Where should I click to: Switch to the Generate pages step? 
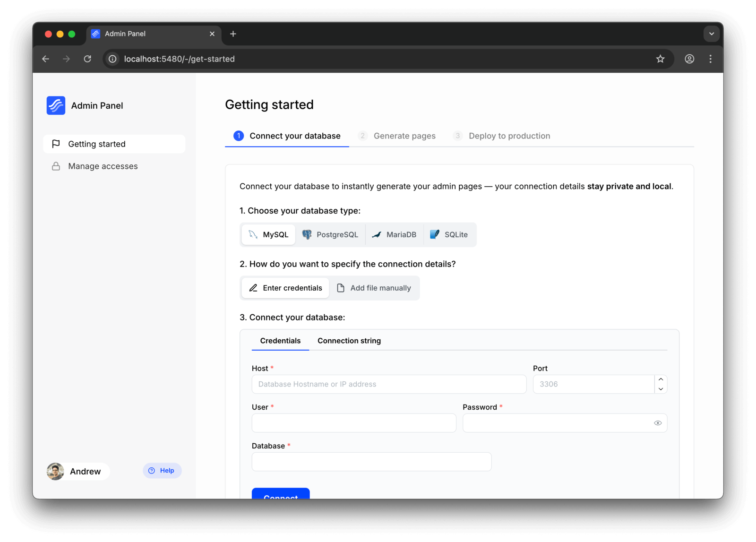coord(397,136)
